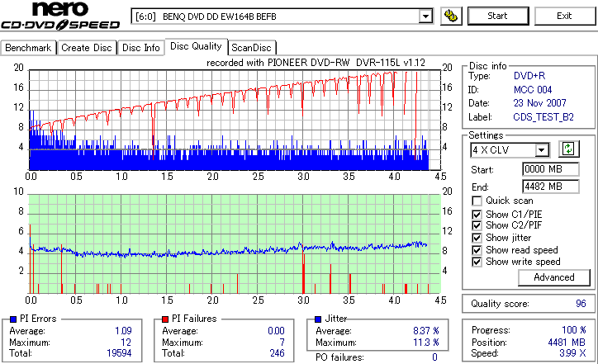Uncheck Show read speed

point(477,250)
